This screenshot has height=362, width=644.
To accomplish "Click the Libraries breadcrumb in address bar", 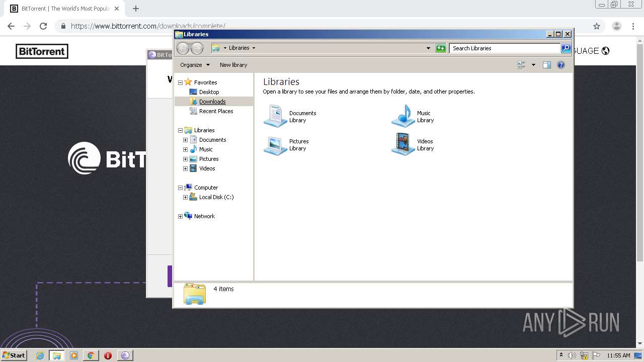I will [x=239, y=48].
